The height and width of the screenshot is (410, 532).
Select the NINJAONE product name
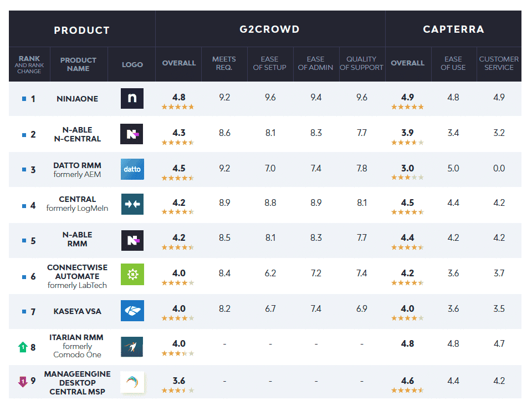78,99
